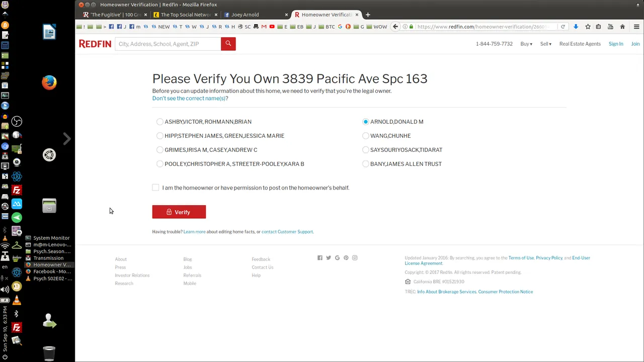The image size is (644, 362).
Task: Open Firefox downloads arrow icon
Action: tap(576, 27)
